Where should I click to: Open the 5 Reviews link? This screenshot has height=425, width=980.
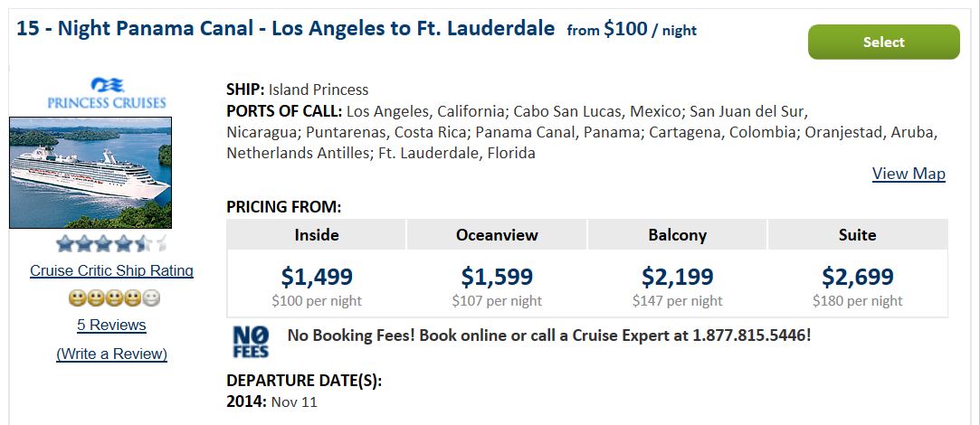tap(112, 325)
